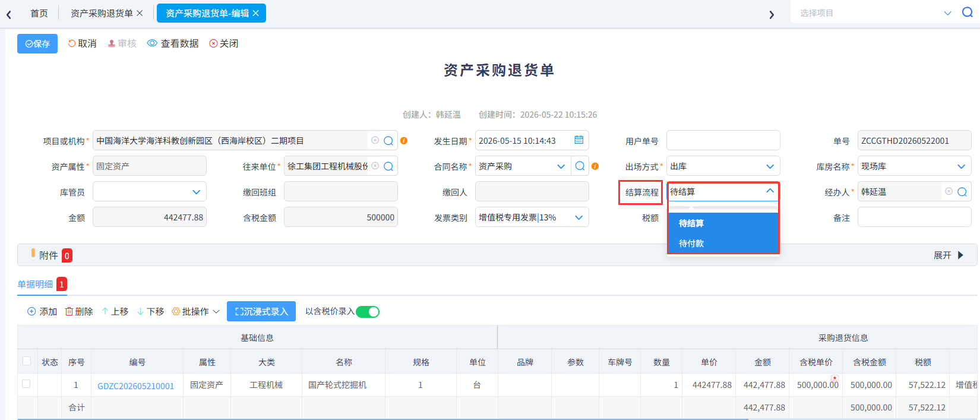Click the 金额 field showing 442477.88

click(149, 217)
